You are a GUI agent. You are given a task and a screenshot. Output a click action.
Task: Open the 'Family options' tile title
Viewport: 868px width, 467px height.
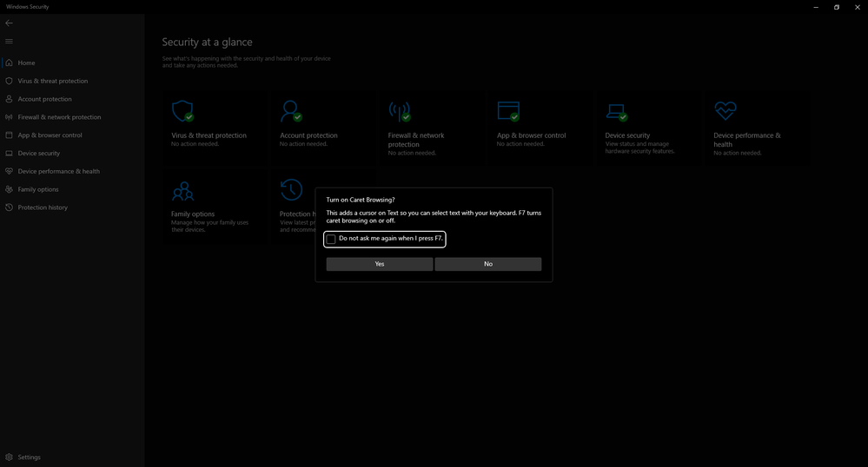193,214
